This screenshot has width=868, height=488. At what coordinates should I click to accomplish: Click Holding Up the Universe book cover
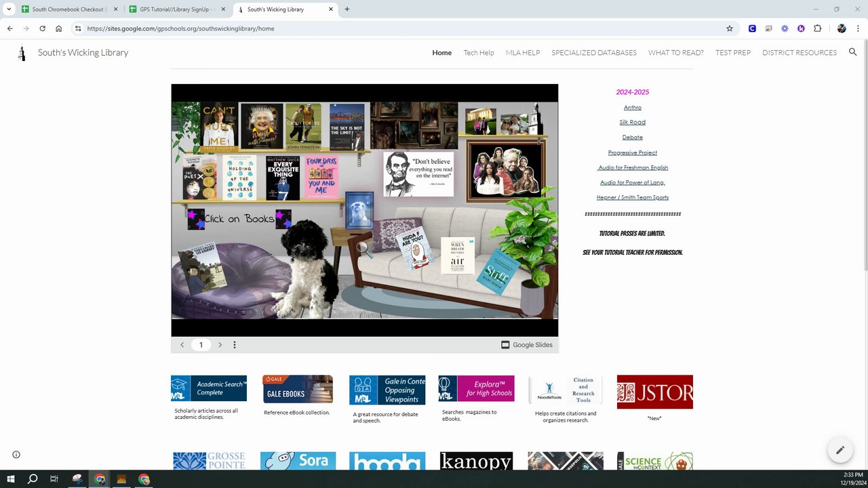coord(239,178)
